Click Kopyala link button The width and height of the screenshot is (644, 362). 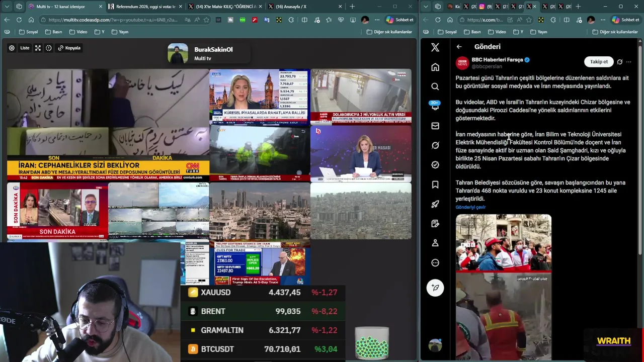pyautogui.click(x=69, y=48)
